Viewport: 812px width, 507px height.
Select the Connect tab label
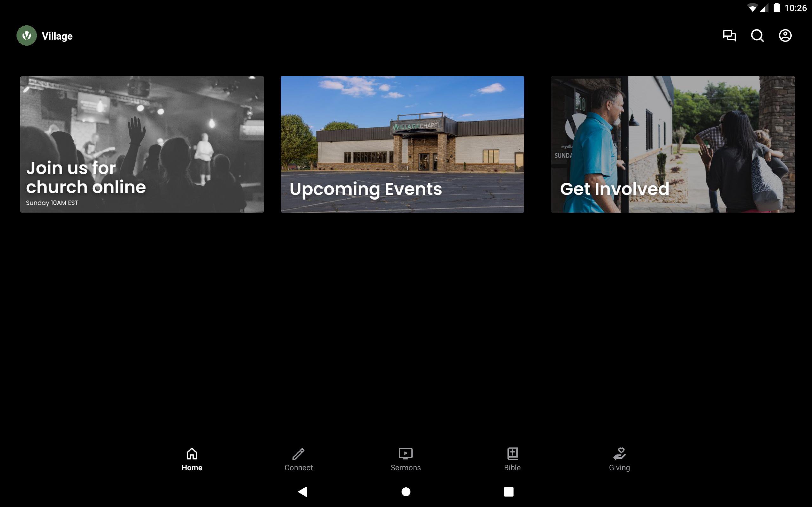pyautogui.click(x=298, y=467)
